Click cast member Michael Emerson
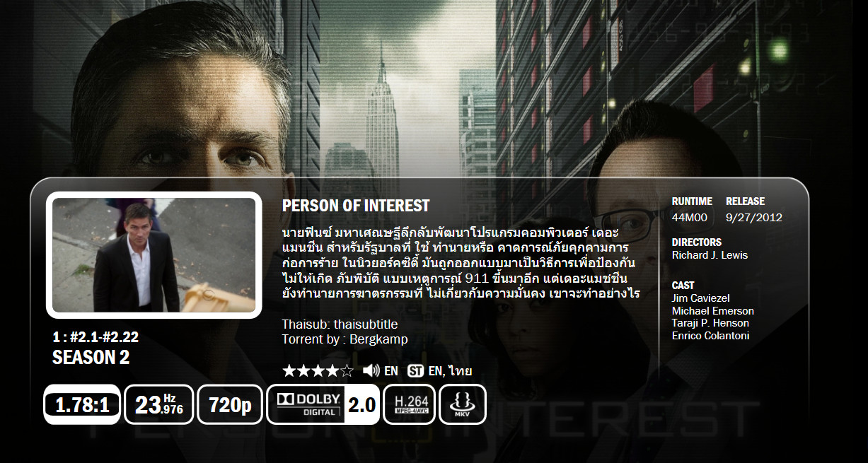This screenshot has width=868, height=463. [713, 311]
